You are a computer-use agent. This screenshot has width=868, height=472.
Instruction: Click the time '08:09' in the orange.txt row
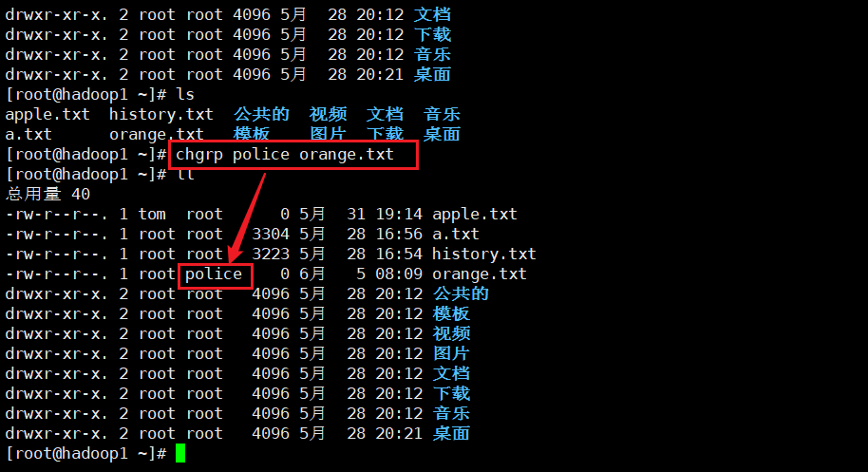(x=399, y=274)
